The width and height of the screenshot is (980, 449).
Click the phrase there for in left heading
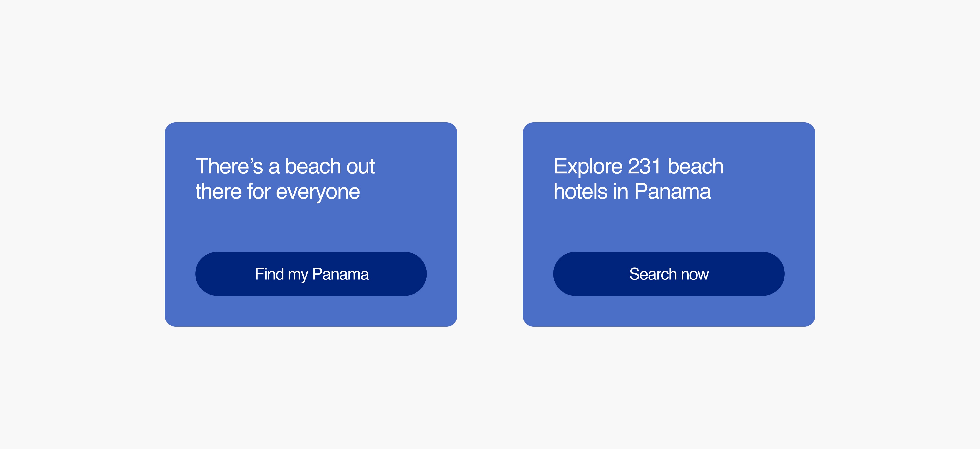tap(233, 191)
